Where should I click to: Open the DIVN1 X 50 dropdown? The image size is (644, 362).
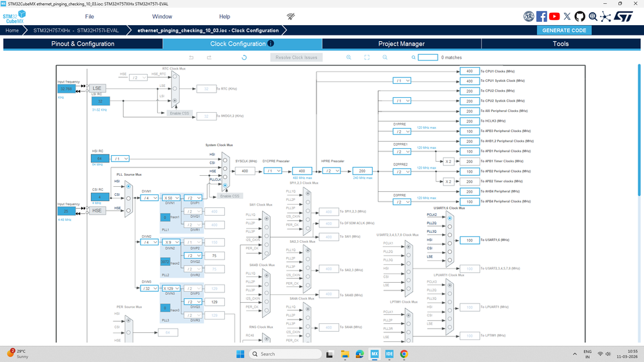coord(171,198)
